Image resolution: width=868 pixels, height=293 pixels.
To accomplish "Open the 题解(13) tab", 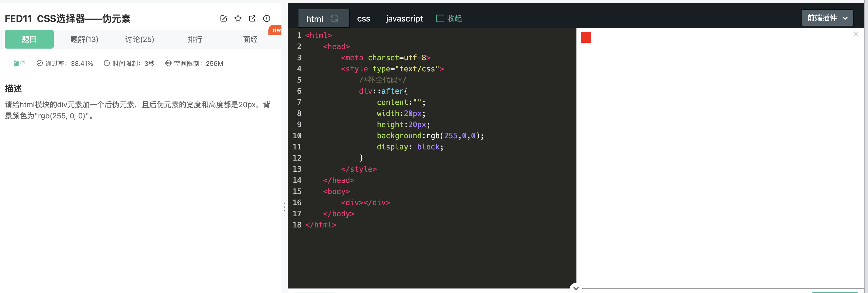I will (84, 39).
